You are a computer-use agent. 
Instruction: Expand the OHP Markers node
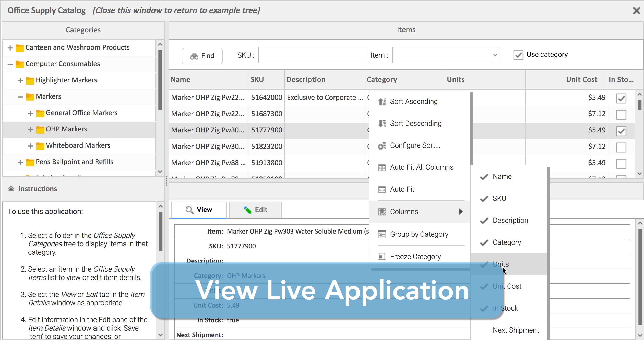click(31, 130)
